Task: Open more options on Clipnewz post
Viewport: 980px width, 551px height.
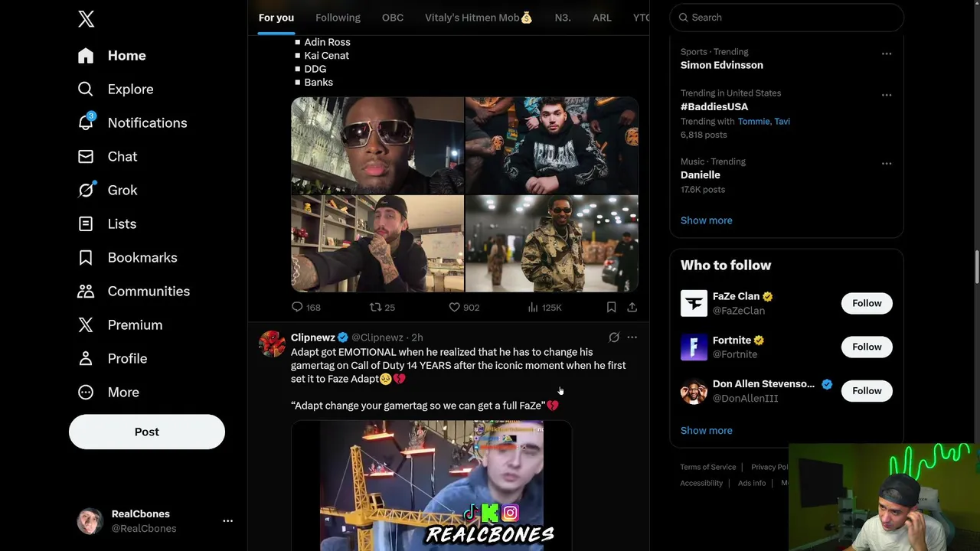Action: (x=632, y=337)
